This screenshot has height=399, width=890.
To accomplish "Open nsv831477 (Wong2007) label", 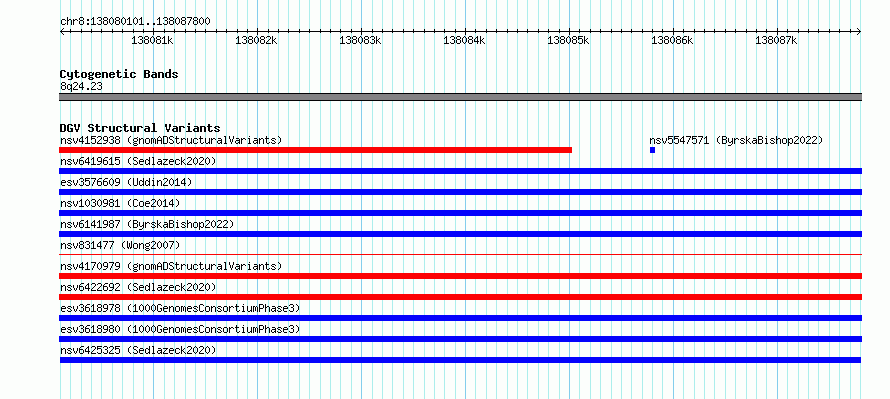I will pos(120,245).
